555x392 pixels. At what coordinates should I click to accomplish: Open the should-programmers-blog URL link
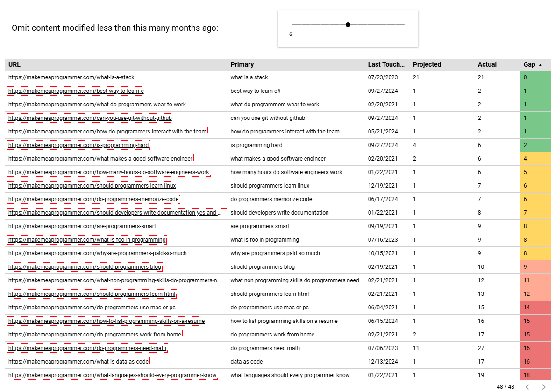[85, 267]
